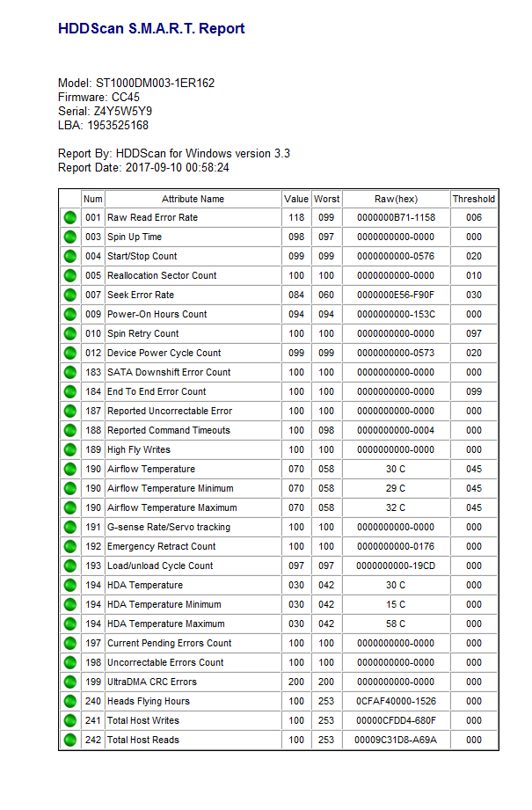
Task: Click the green status icon for Total Host Writes
Action: coord(70,720)
